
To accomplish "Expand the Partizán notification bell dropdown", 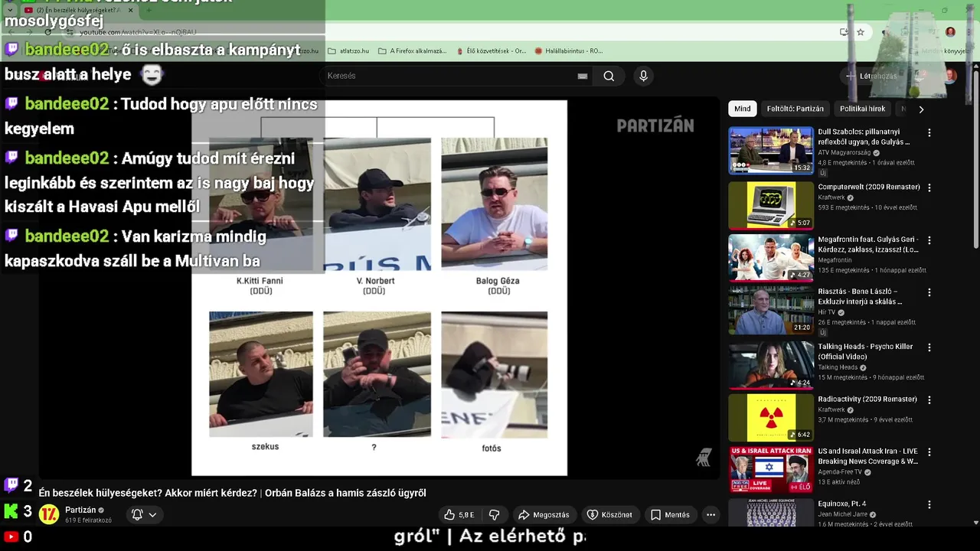I will tap(144, 515).
